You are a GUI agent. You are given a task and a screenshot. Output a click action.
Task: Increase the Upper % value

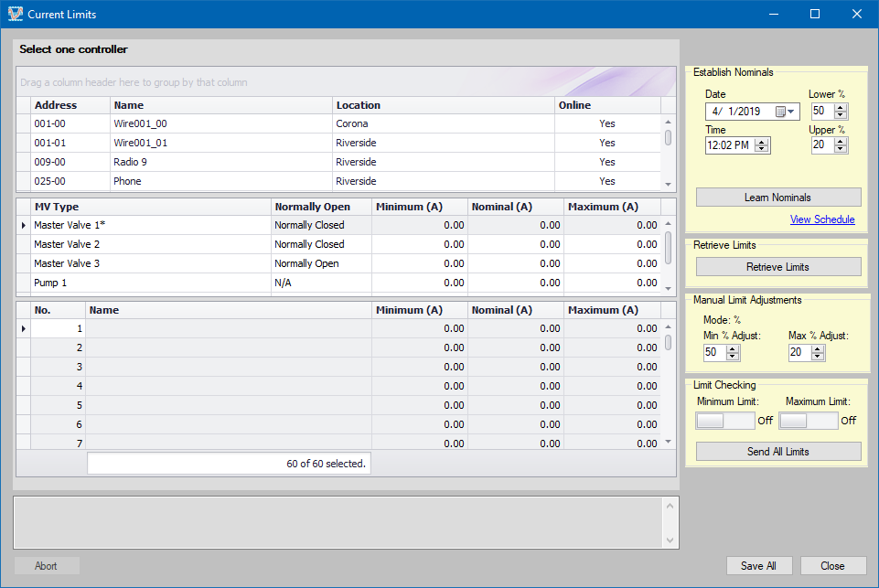point(840,142)
